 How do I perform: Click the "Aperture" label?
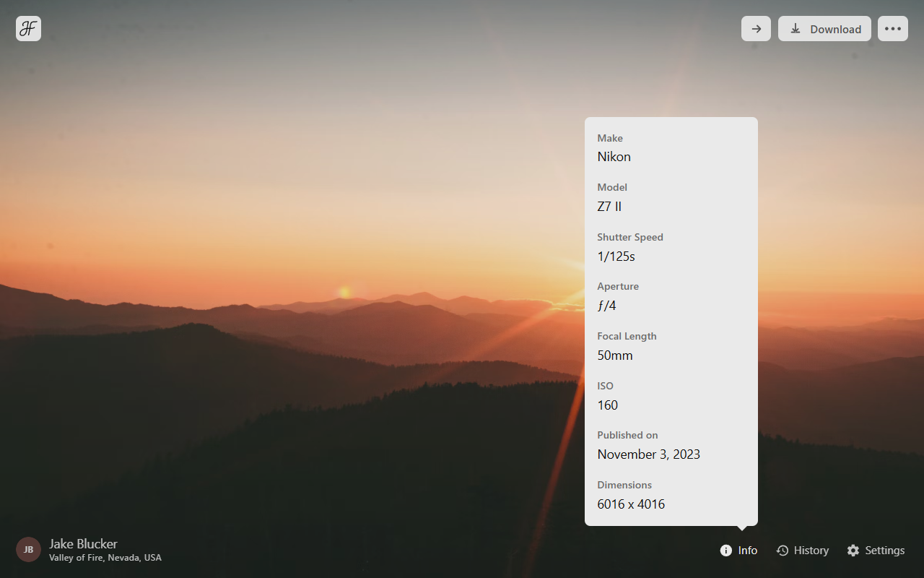pos(618,286)
